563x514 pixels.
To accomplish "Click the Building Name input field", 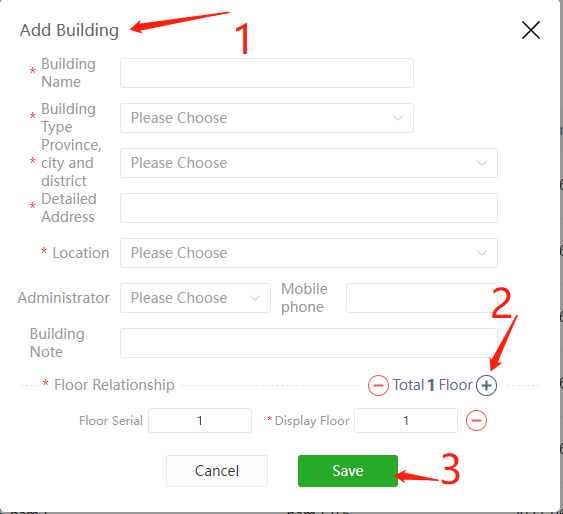I will pos(267,73).
